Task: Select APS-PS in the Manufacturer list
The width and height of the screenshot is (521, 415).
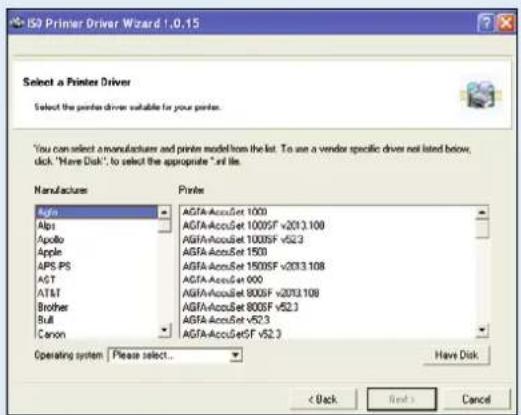Action: pos(96,266)
